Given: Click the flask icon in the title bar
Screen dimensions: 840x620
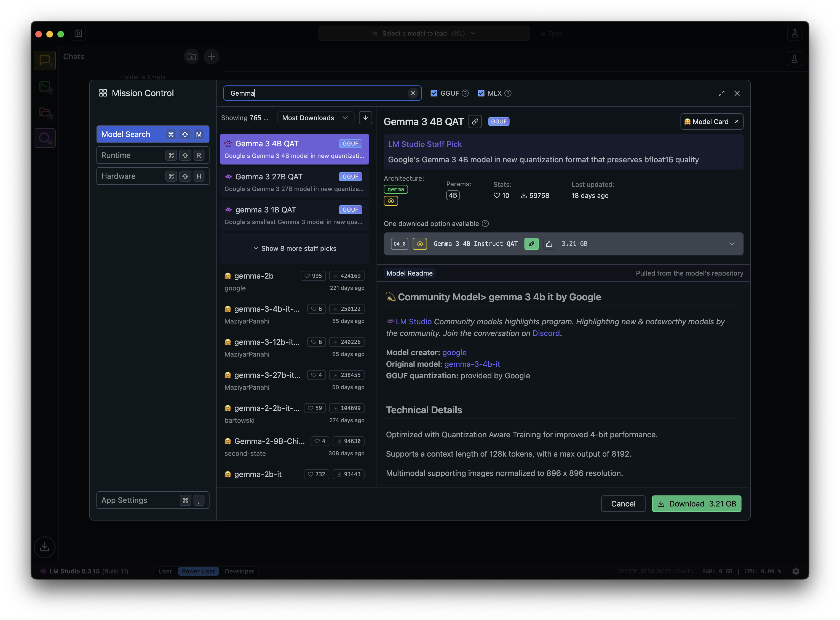Looking at the screenshot, I should tap(794, 33).
